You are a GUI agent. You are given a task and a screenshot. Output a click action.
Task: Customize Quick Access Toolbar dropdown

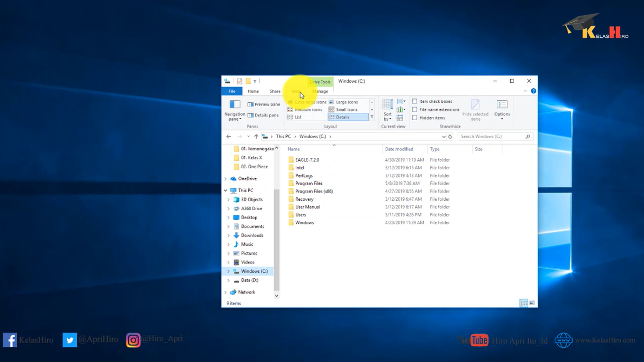255,81
